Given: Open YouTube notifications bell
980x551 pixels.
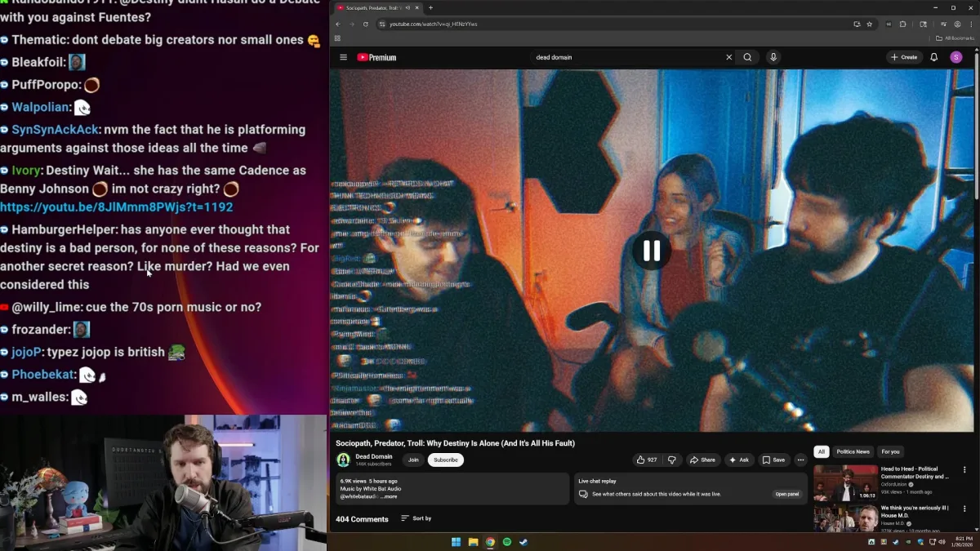Looking at the screenshot, I should pyautogui.click(x=933, y=57).
